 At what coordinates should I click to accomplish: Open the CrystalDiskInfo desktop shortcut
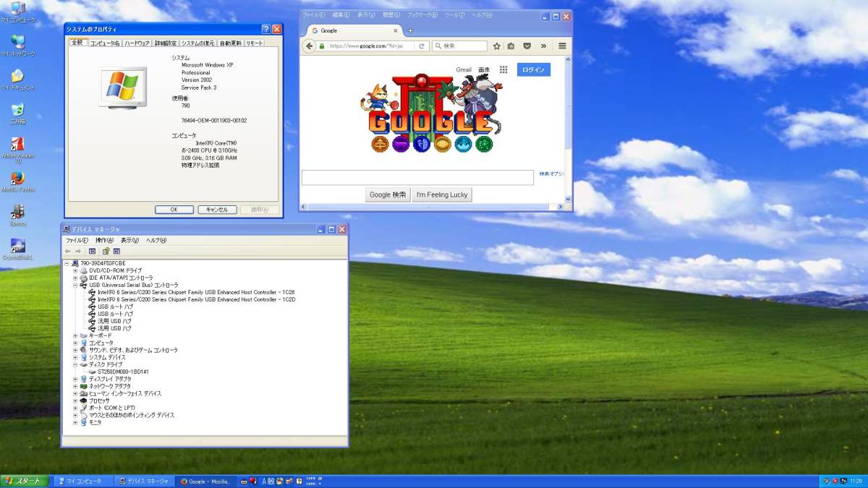pyautogui.click(x=17, y=249)
